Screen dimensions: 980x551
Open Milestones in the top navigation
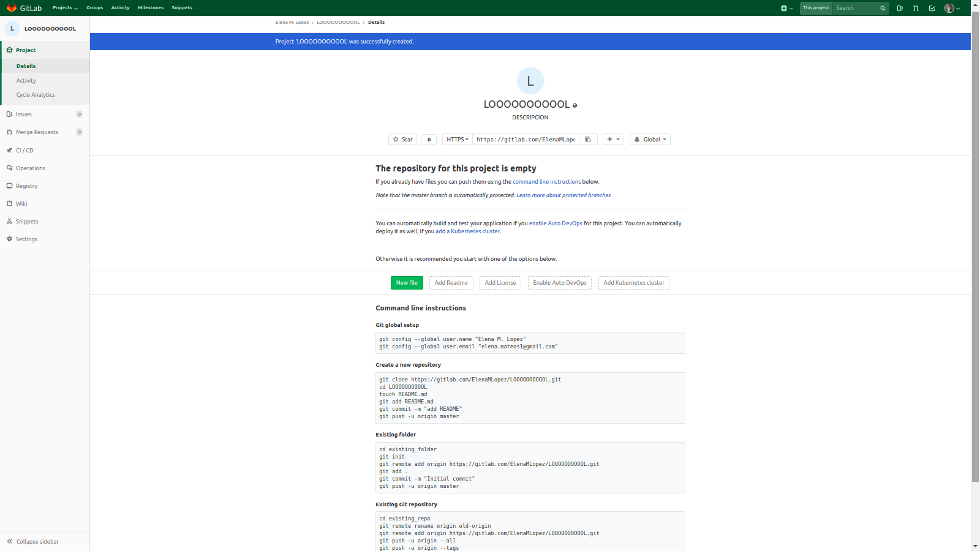coord(151,8)
